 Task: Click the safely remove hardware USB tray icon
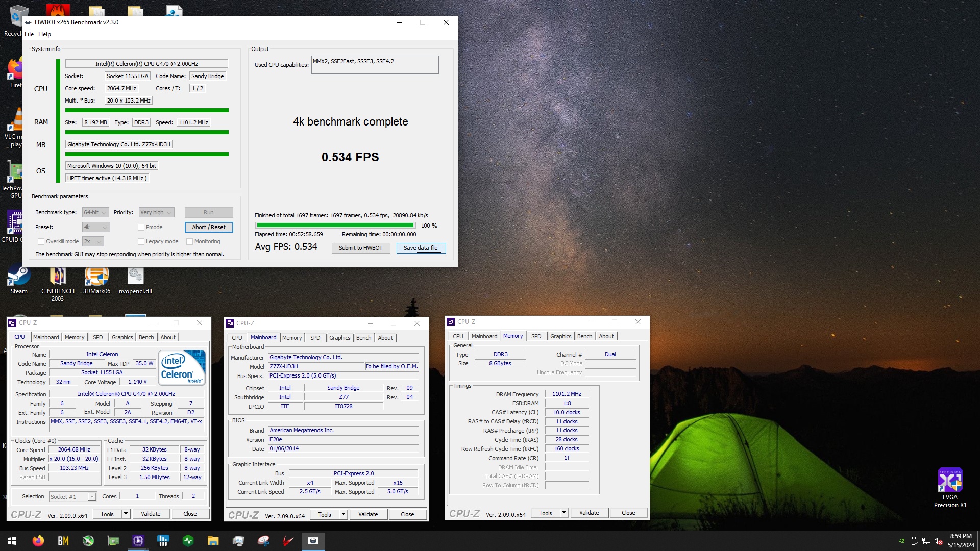914,541
